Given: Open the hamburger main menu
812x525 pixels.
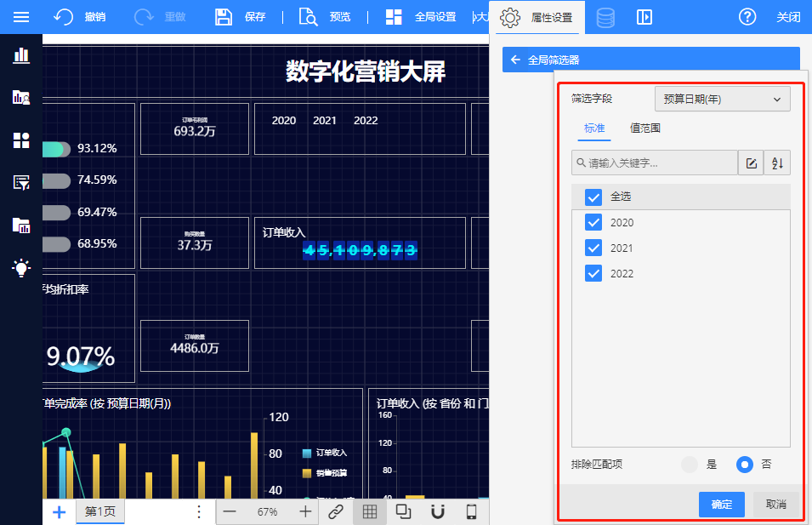Looking at the screenshot, I should 21,17.
